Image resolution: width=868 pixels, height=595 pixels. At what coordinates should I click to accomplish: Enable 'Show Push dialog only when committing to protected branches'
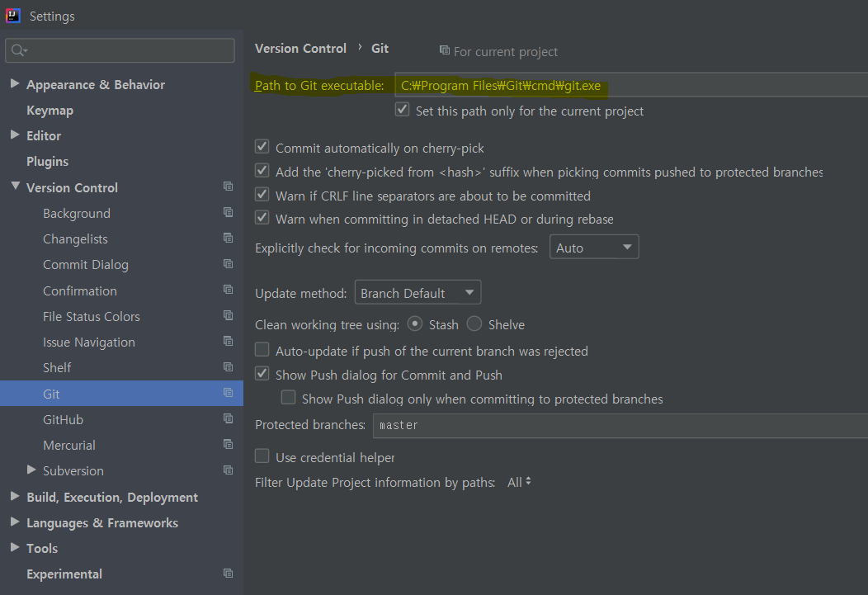[x=288, y=398]
